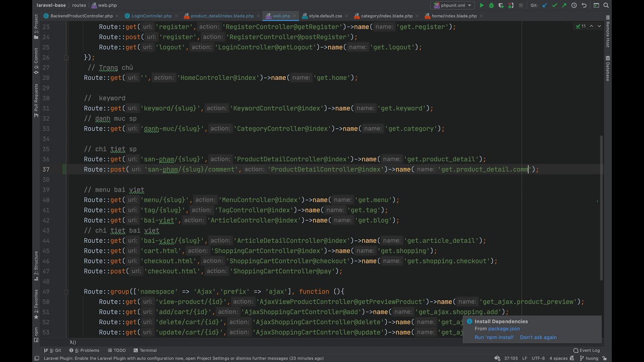Click the Laravel Plugin status bar message

184,358
